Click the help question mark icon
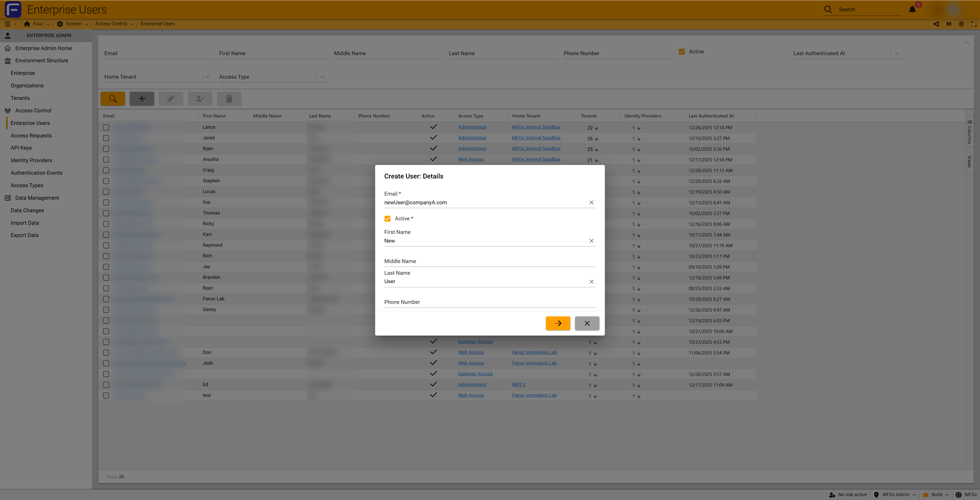The width and height of the screenshot is (980, 500). pyautogui.click(x=961, y=23)
